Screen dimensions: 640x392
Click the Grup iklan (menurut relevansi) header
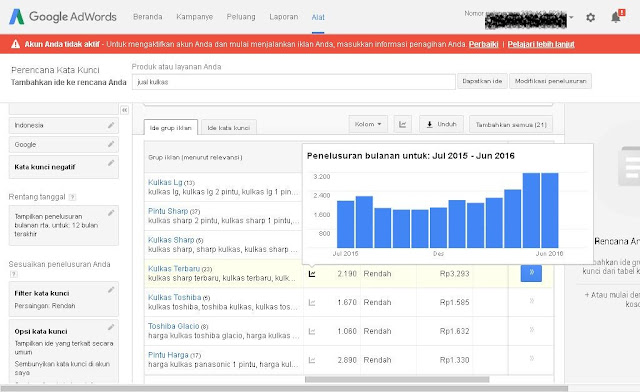pyautogui.click(x=195, y=157)
